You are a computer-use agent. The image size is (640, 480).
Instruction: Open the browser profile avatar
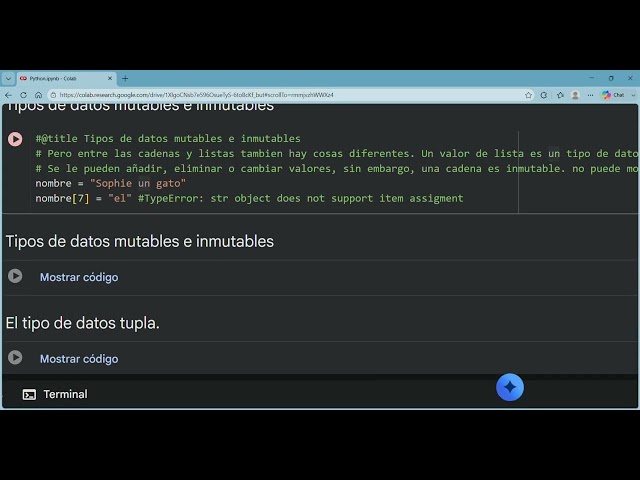tap(576, 95)
